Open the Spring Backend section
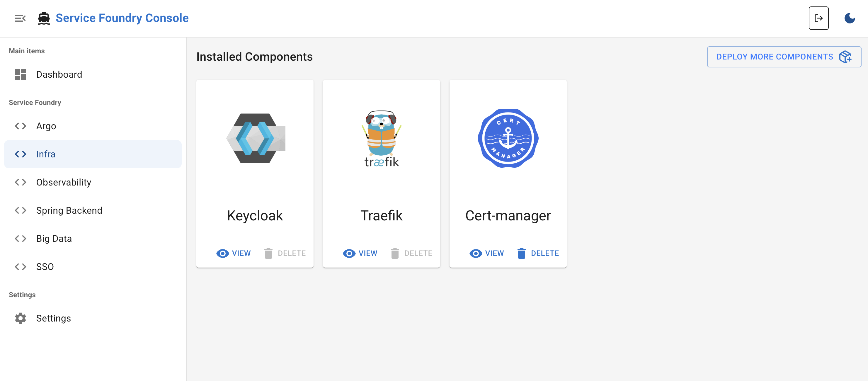 (93, 210)
